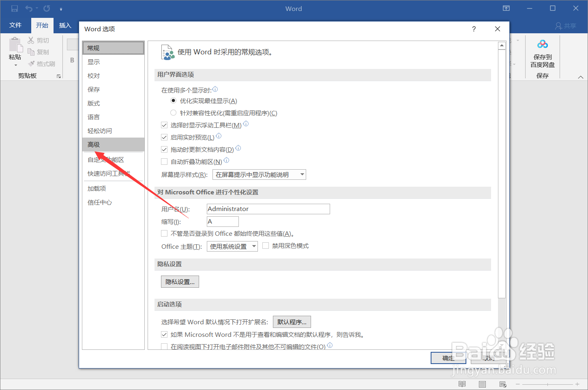Click info icon beside mini toolbar option

pyautogui.click(x=246, y=124)
